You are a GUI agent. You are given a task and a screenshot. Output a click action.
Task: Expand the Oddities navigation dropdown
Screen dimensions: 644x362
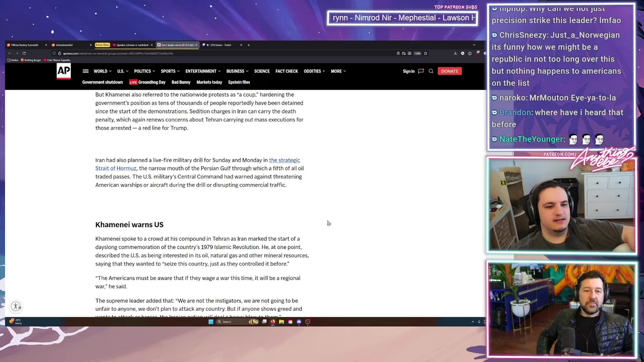tap(314, 71)
